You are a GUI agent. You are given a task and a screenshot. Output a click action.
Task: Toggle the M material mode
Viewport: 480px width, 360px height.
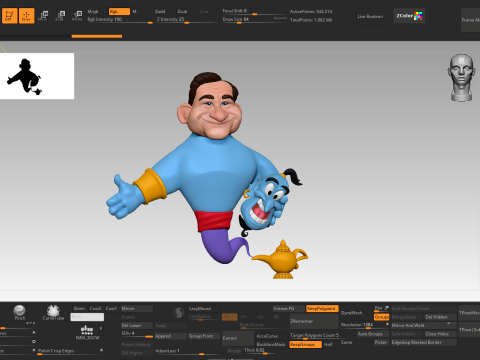135,12
